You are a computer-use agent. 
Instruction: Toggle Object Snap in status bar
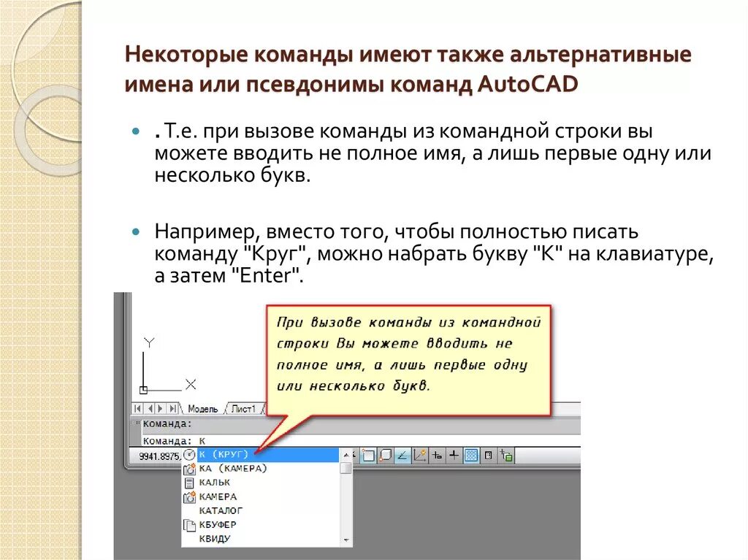click(368, 456)
